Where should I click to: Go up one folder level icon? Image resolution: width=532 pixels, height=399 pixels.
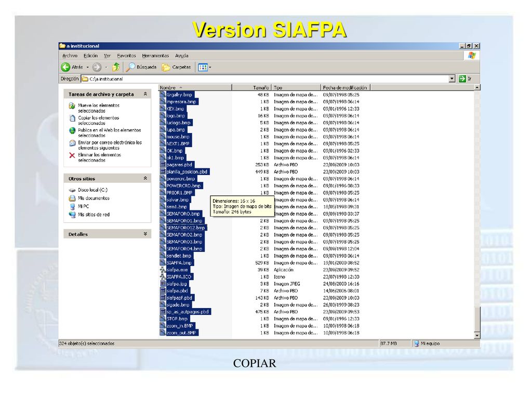tap(116, 67)
